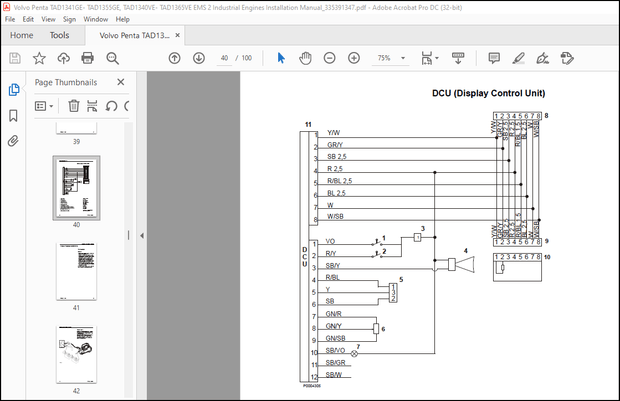Click the upload to cloud icon
The width and height of the screenshot is (620, 401).
pyautogui.click(x=63, y=59)
